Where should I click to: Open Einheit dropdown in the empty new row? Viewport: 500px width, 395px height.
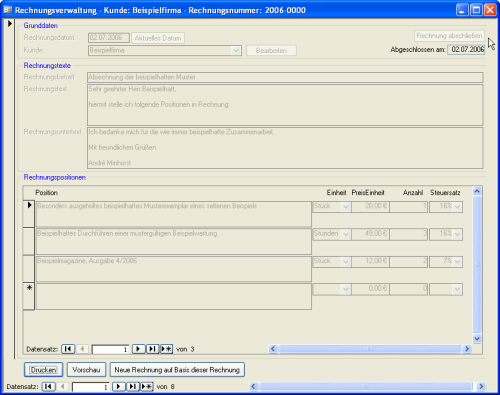[x=346, y=289]
